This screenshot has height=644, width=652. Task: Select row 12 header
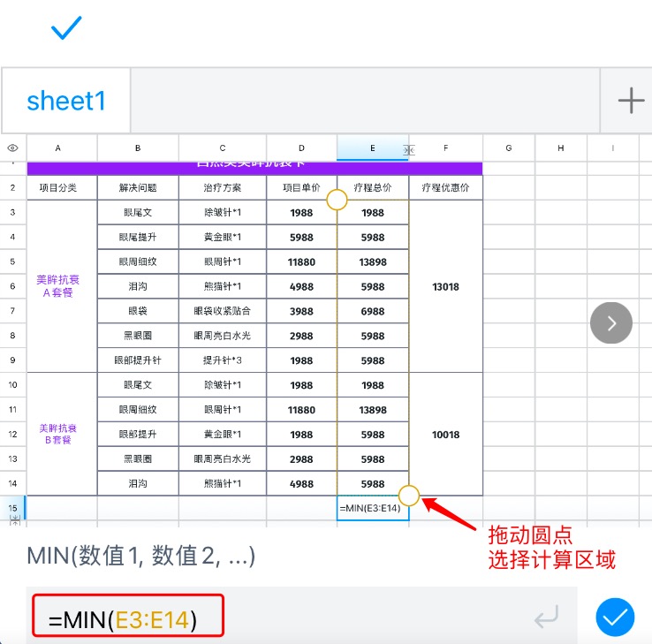point(13,434)
